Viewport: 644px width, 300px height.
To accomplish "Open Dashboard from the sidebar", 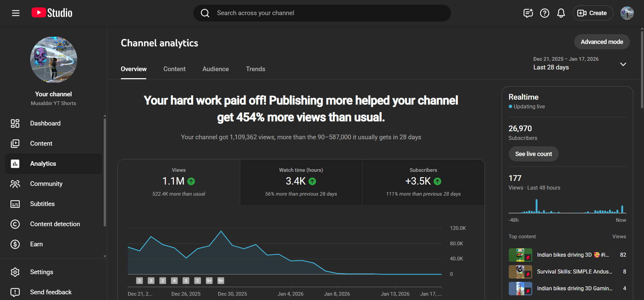I will (45, 123).
